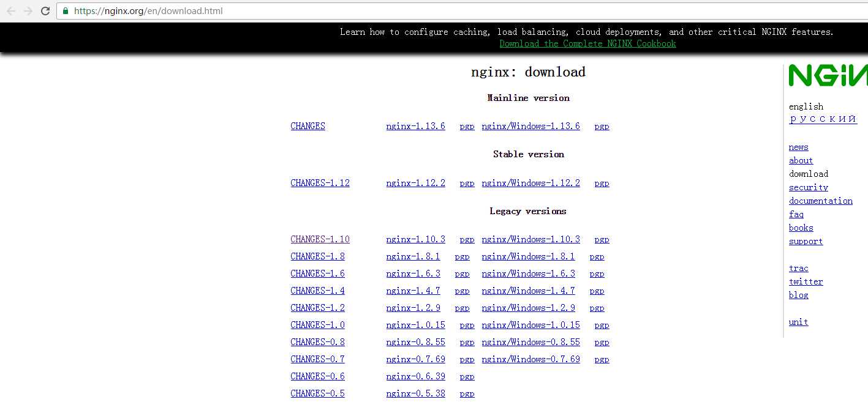Download nginx/Windows-1.6.3
868x413 pixels.
point(528,273)
